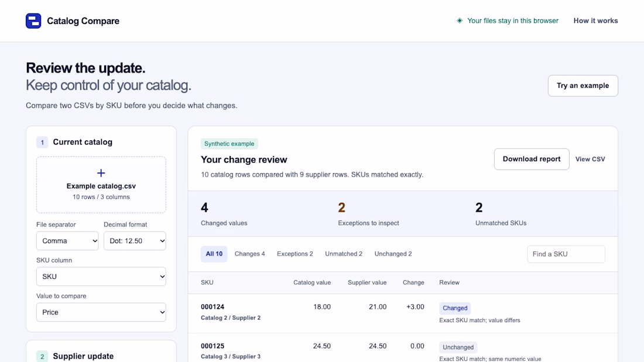
Task: Click the Changed values count 4
Action: (x=204, y=208)
